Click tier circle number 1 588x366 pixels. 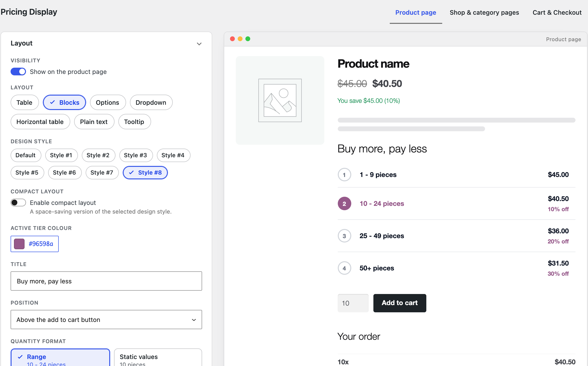[x=344, y=175]
